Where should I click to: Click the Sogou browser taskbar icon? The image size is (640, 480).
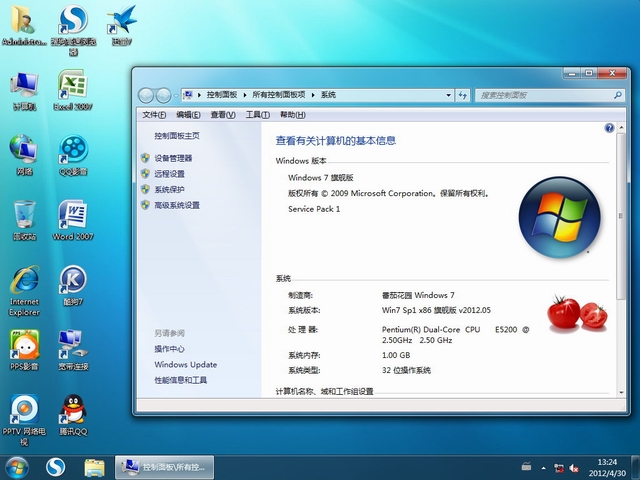pyautogui.click(x=56, y=468)
